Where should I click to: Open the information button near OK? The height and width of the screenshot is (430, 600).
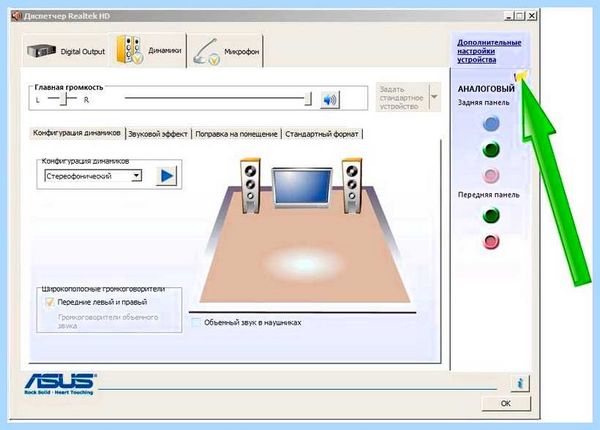point(520,383)
